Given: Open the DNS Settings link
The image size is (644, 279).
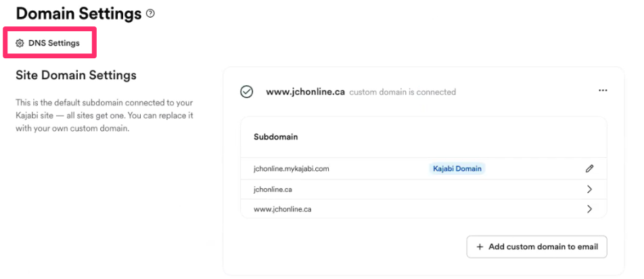Looking at the screenshot, I should pos(53,43).
